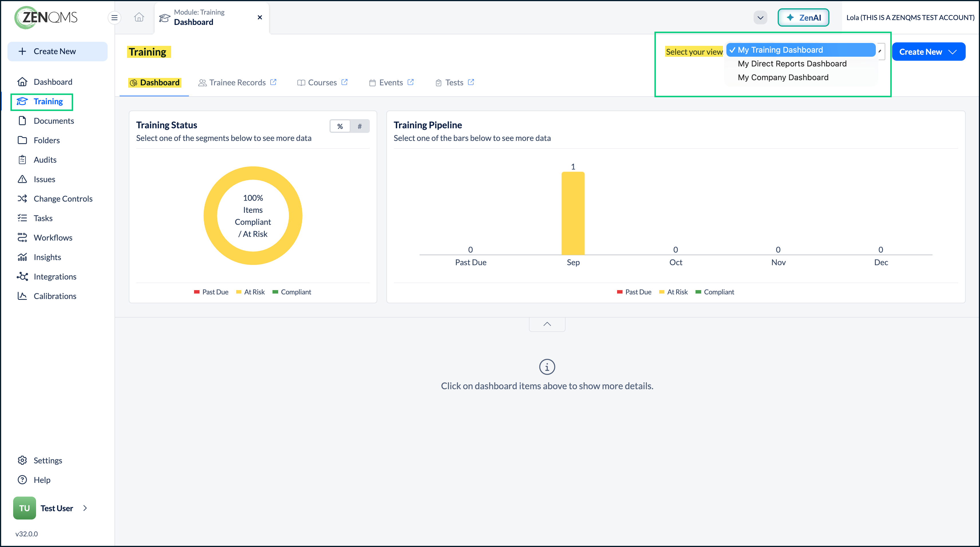Image resolution: width=980 pixels, height=547 pixels.
Task: Toggle At Risk legend in Training Status
Action: click(x=250, y=292)
